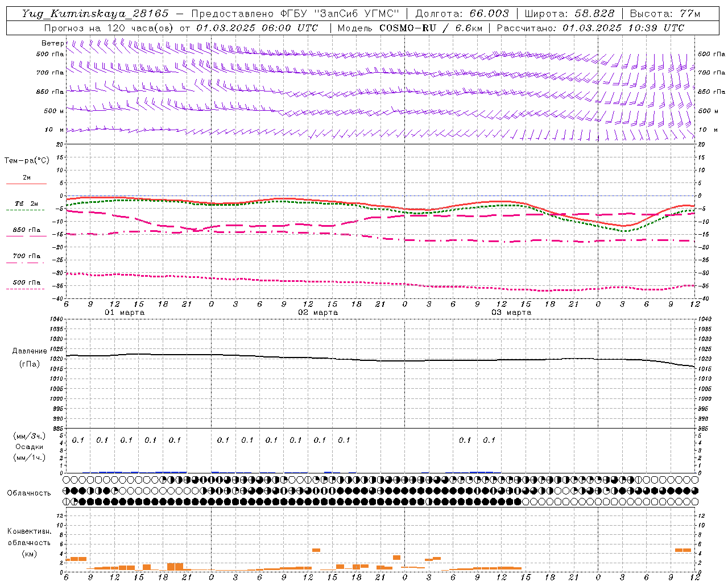Click the 700 гПа temperature legend entry
Screen dimensions: 728x582
pos(27,256)
